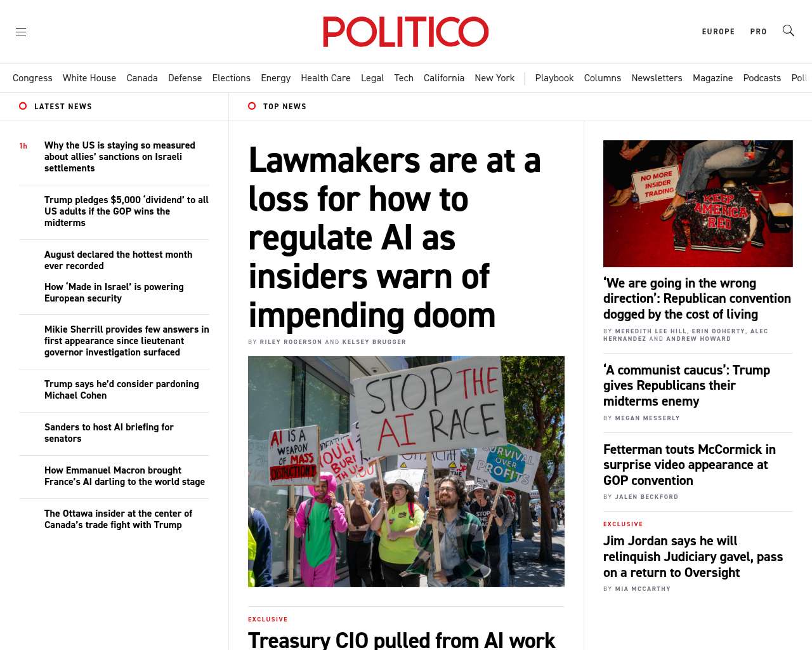The image size is (812, 650).
Task: Open the hamburger menu icon
Action: [21, 32]
